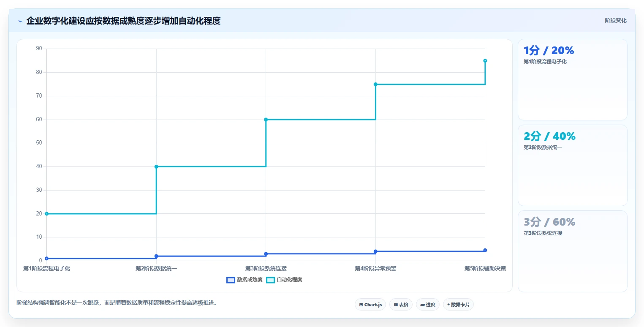Viewport: 644px width, 327px height.
Task: Toggle the 自动化程度 legend item
Action: [284, 280]
